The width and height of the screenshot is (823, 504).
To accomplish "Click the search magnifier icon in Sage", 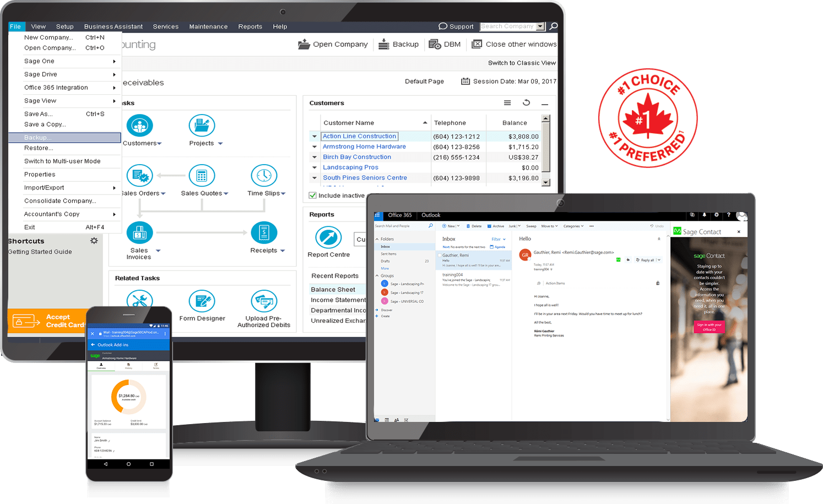I will pyautogui.click(x=554, y=26).
